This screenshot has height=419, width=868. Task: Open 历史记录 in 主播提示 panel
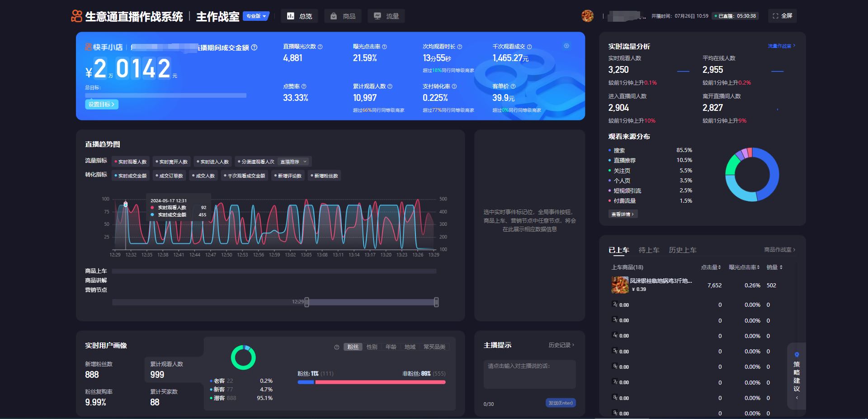tap(561, 345)
